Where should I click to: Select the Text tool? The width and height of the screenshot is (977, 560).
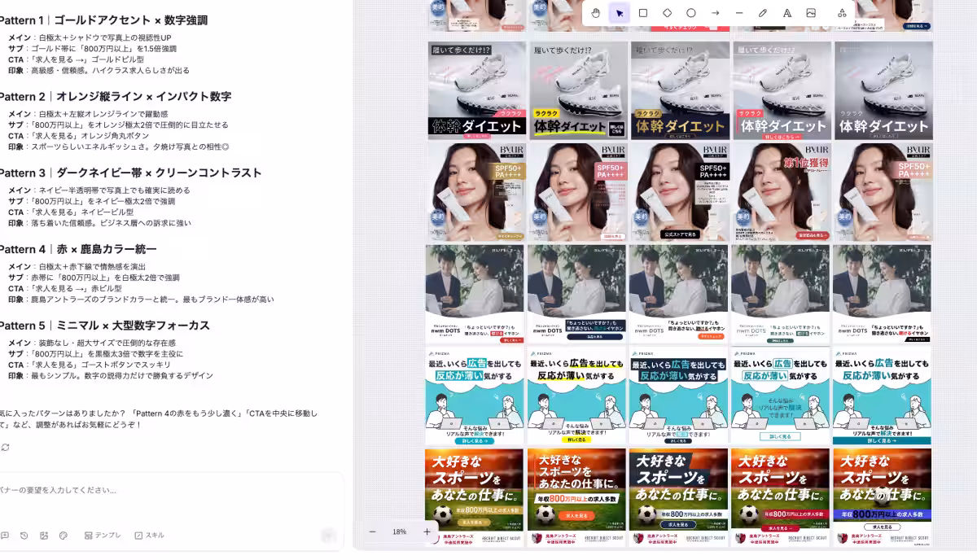click(x=787, y=13)
